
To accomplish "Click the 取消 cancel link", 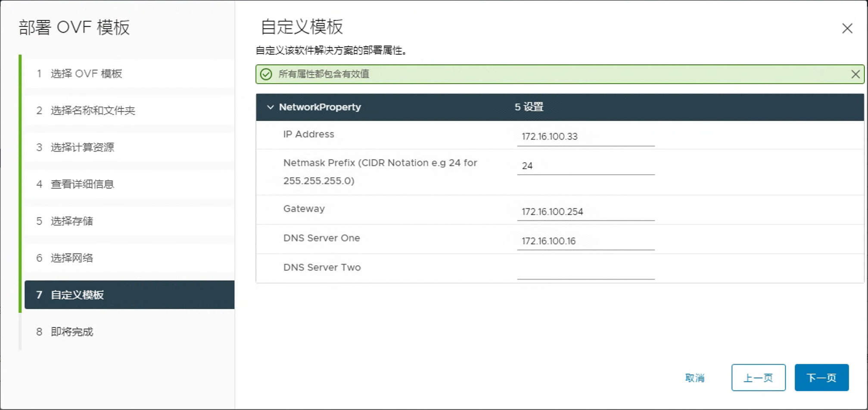I will 694,378.
